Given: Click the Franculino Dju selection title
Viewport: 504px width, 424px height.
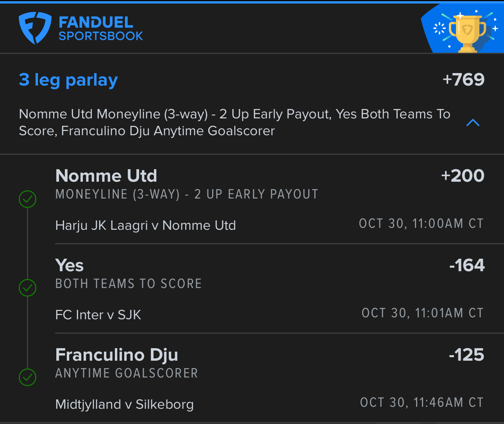Looking at the screenshot, I should click(117, 355).
